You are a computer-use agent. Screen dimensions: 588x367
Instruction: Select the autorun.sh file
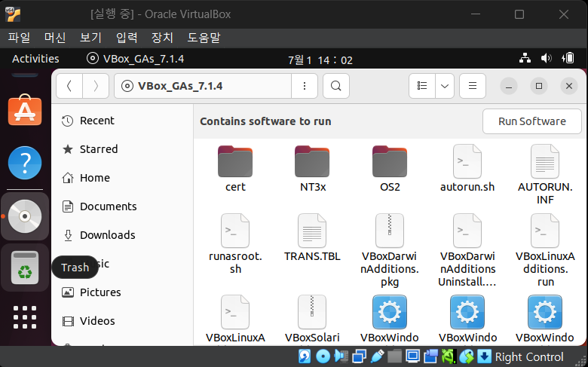coord(467,169)
